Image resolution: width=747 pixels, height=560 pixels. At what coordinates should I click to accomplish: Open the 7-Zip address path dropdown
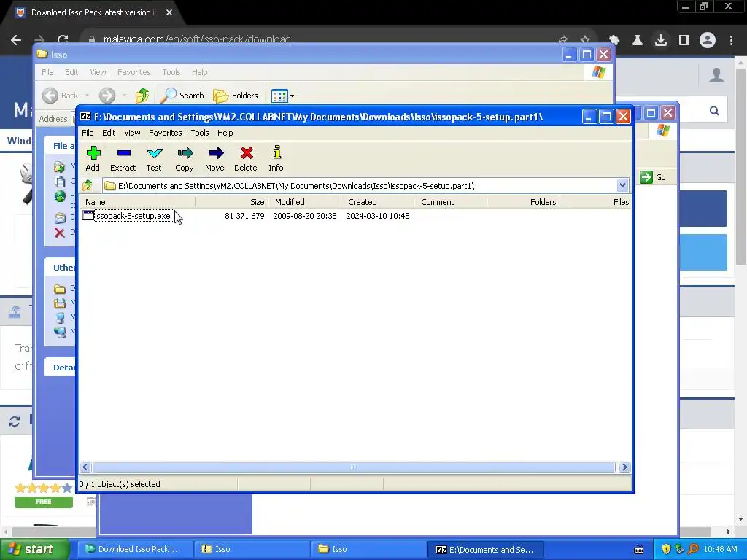pos(622,185)
